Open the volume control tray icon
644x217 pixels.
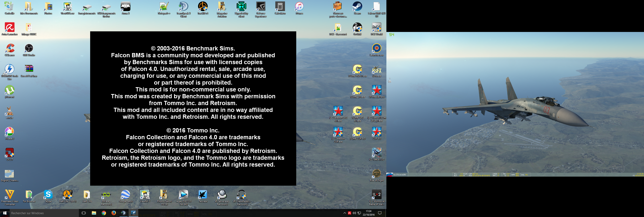[x=354, y=213]
